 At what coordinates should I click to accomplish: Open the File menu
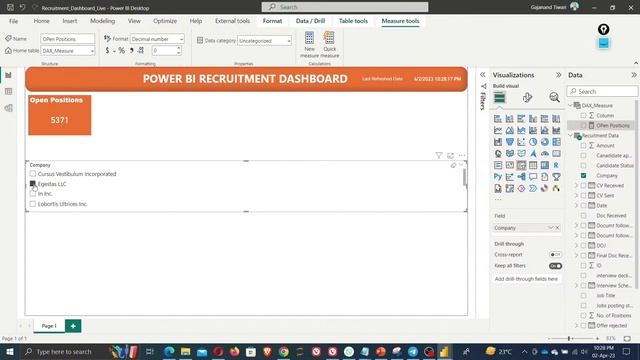(x=13, y=21)
